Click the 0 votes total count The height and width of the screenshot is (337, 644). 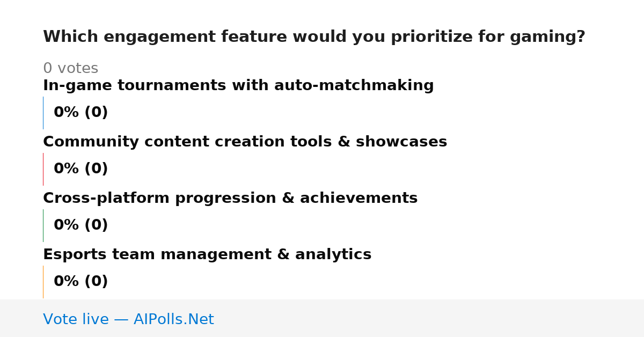pos(70,69)
